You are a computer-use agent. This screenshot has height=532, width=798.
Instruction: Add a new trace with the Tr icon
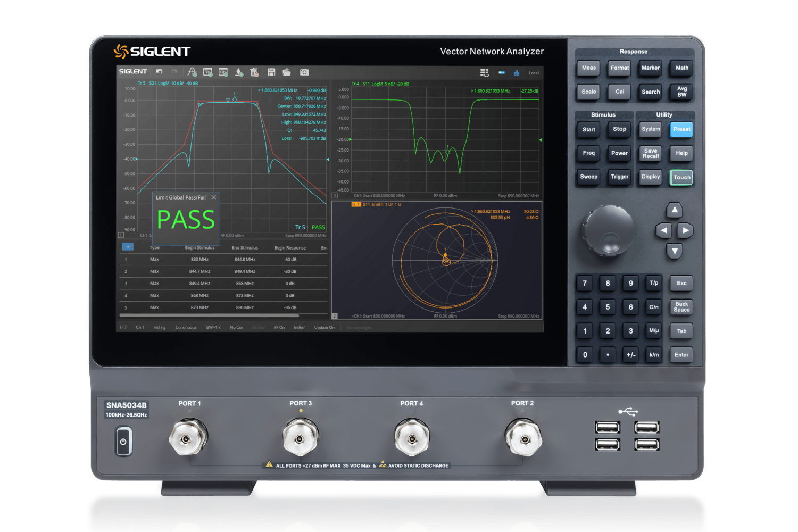[x=208, y=72]
